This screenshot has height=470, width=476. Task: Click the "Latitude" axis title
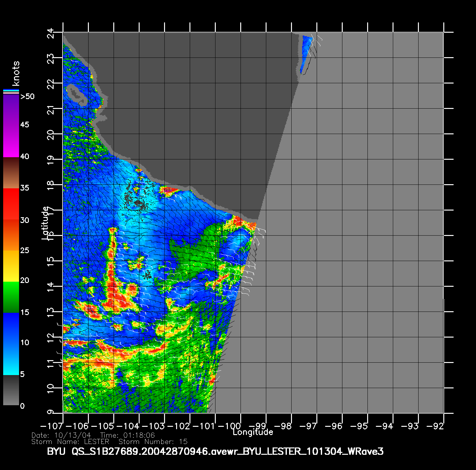(x=45, y=223)
